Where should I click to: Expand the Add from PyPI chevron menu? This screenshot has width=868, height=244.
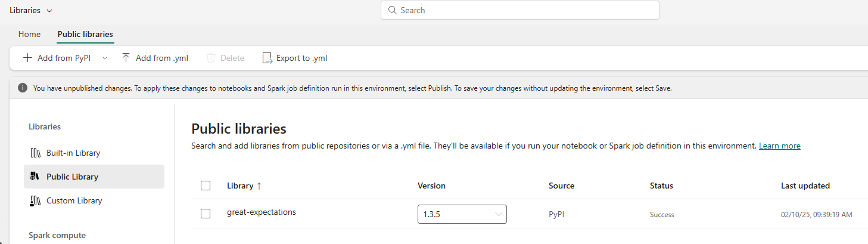[105, 58]
